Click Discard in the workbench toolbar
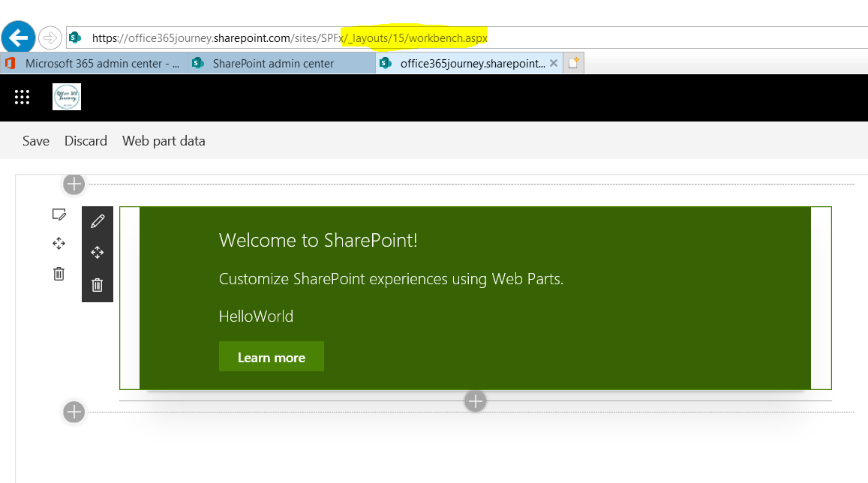Screen dimensions: 868x483 click(86, 141)
